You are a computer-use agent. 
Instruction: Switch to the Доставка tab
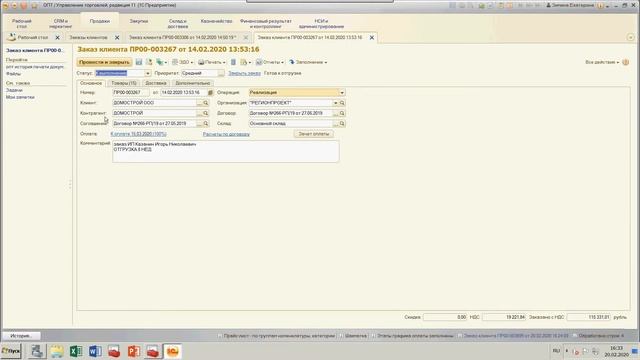click(x=156, y=83)
